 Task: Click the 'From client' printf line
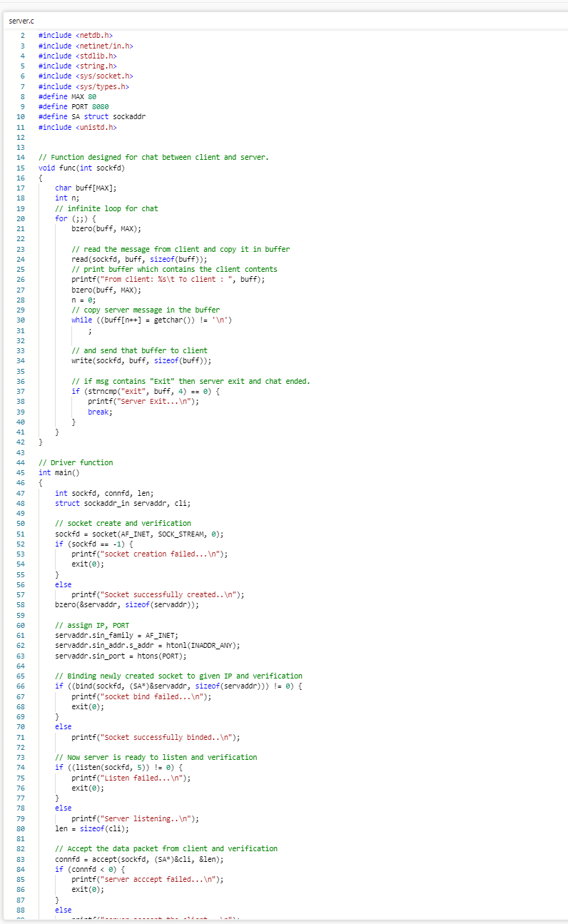[168, 279]
